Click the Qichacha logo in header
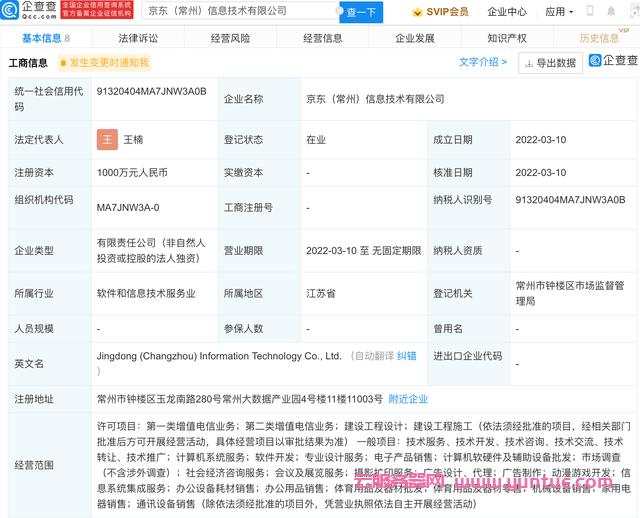Viewport: 640px width, 518px height. pyautogui.click(x=29, y=11)
